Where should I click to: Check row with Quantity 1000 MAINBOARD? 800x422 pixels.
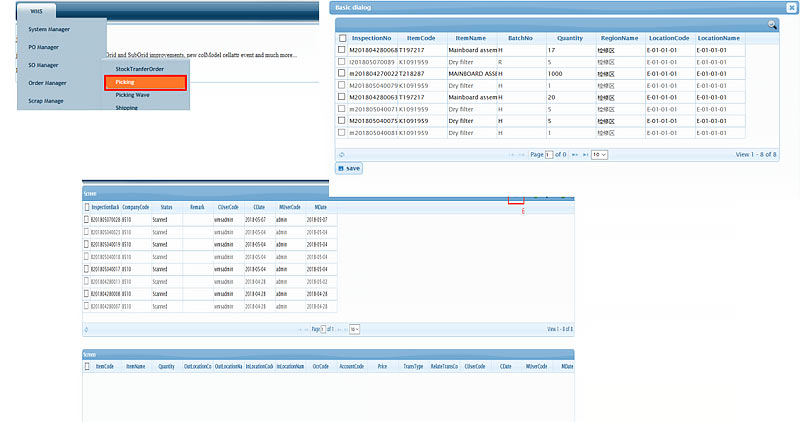point(342,74)
